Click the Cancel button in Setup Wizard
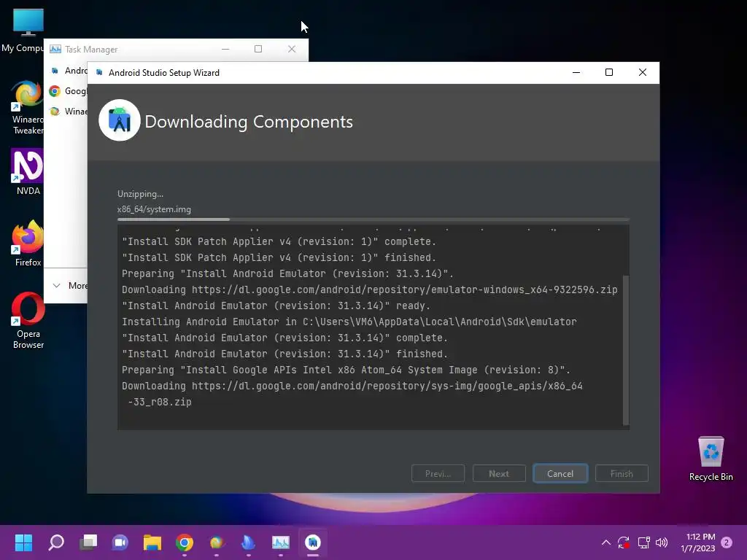Screen dimensions: 747x560 560,473
